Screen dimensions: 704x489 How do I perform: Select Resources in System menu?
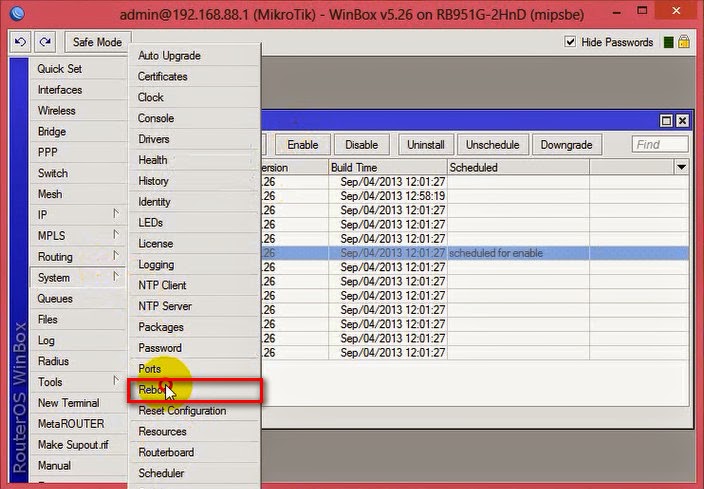(194, 432)
